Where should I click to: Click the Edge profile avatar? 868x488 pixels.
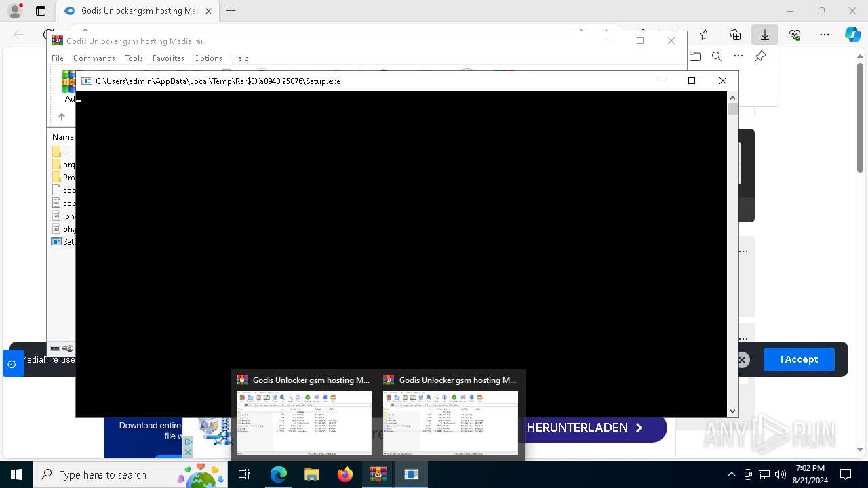15,11
